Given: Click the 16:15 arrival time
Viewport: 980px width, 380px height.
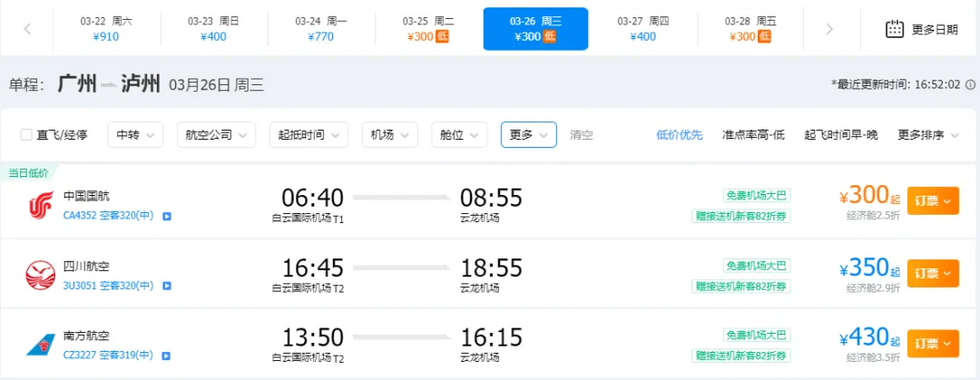Looking at the screenshot, I should (x=491, y=338).
